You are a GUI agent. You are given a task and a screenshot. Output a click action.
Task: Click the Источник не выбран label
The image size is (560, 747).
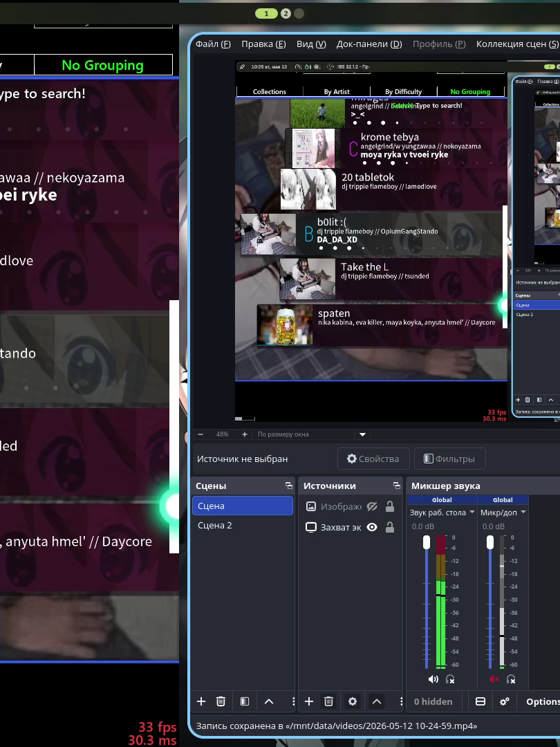pyautogui.click(x=242, y=459)
